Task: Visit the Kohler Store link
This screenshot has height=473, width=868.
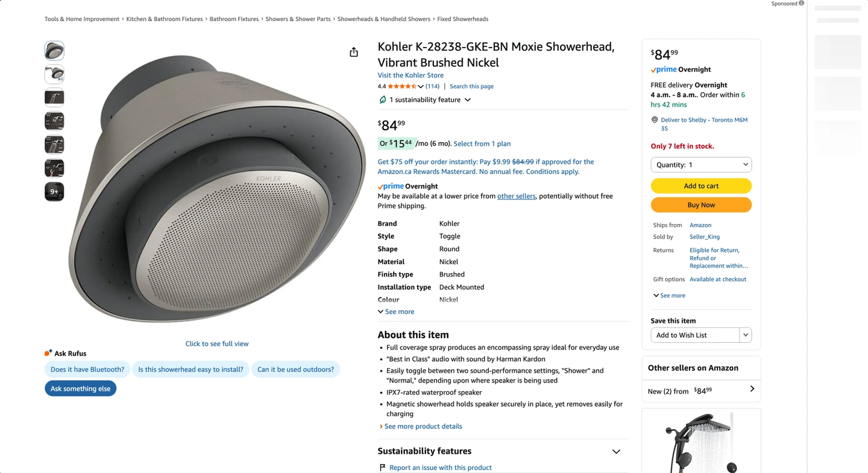Action: click(410, 75)
